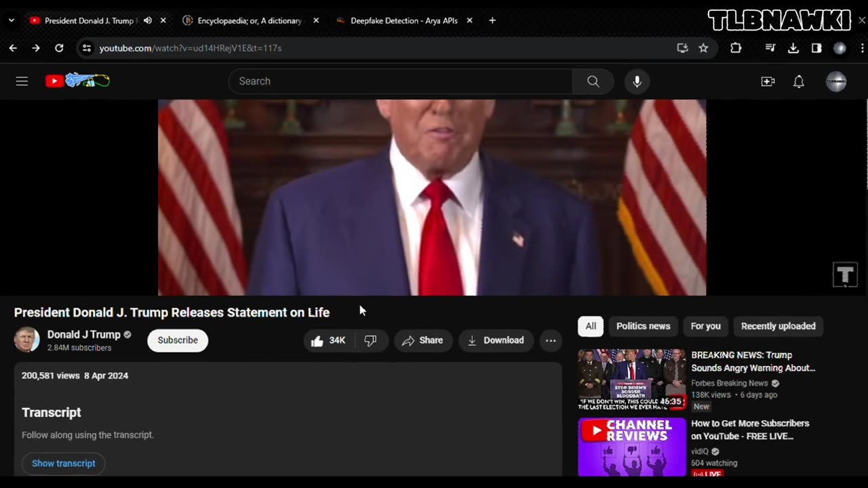
Task: Open the Forbes Breaking News video thumbnail
Action: point(631,380)
